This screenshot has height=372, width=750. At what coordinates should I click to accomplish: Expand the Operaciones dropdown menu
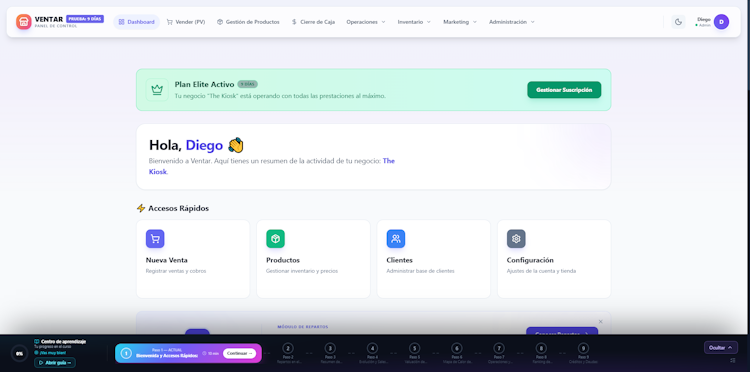[366, 22]
